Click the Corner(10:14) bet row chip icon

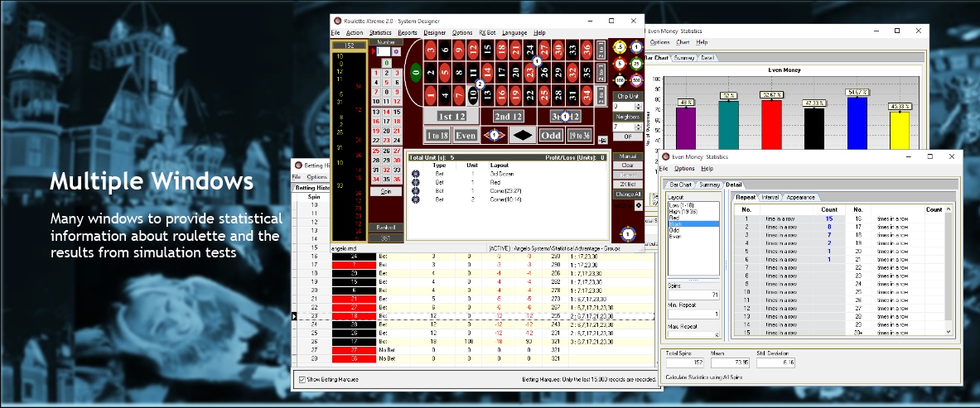(x=416, y=199)
